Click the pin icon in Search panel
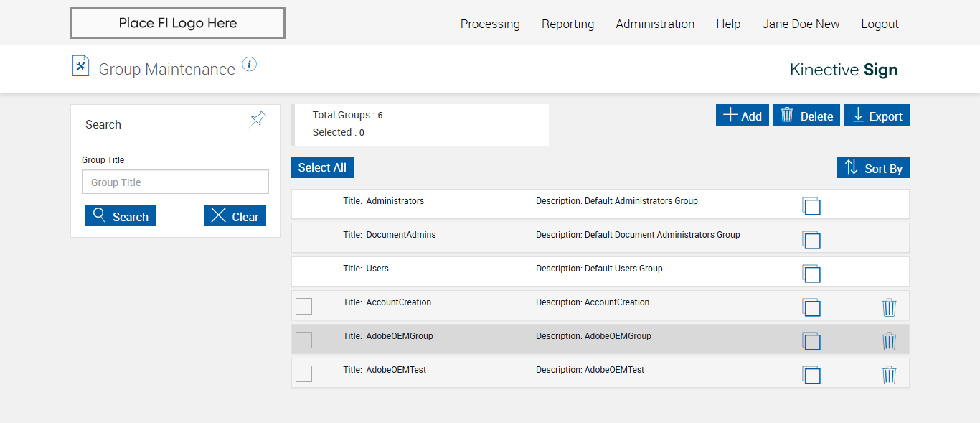This screenshot has width=980, height=423. 258,119
